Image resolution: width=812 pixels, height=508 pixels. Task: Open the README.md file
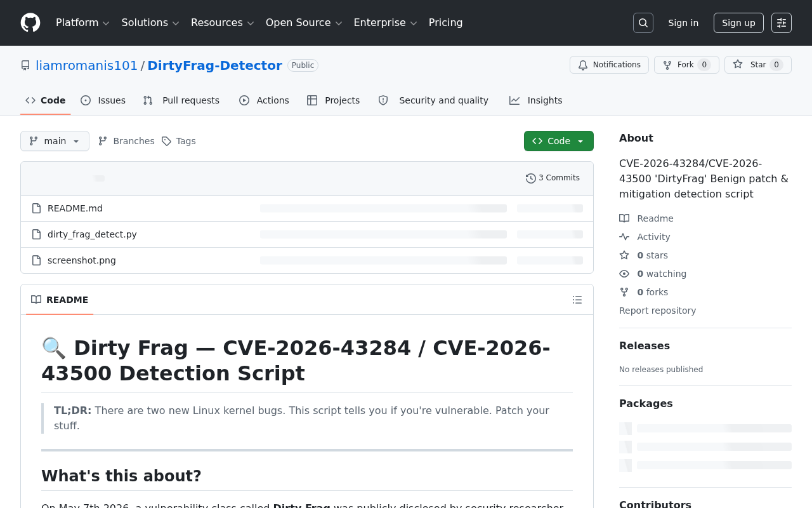(75, 208)
